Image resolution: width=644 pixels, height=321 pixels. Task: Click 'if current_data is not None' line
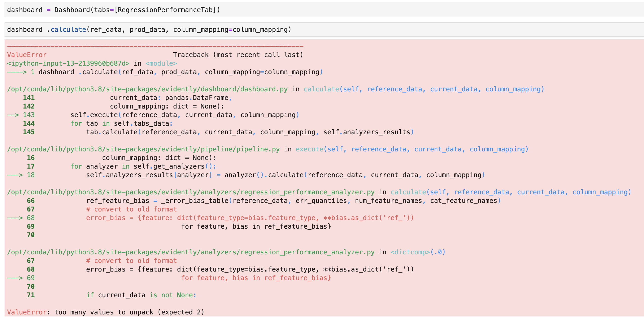point(141,295)
